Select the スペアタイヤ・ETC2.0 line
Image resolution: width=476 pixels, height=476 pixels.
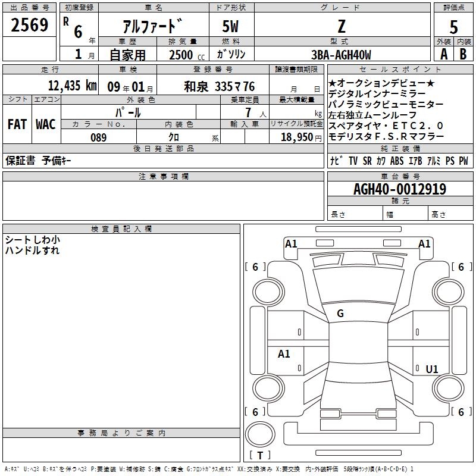point(386,126)
